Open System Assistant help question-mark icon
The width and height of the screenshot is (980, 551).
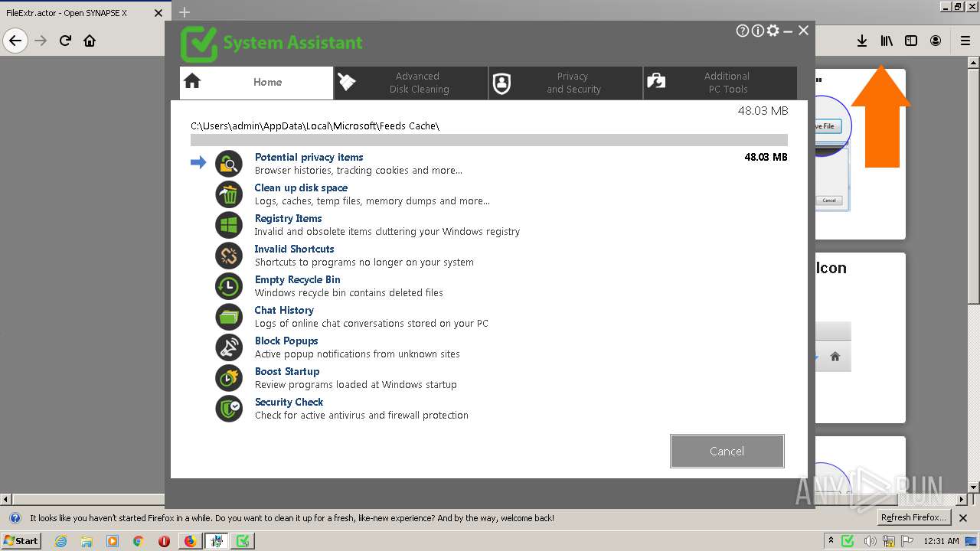742,31
